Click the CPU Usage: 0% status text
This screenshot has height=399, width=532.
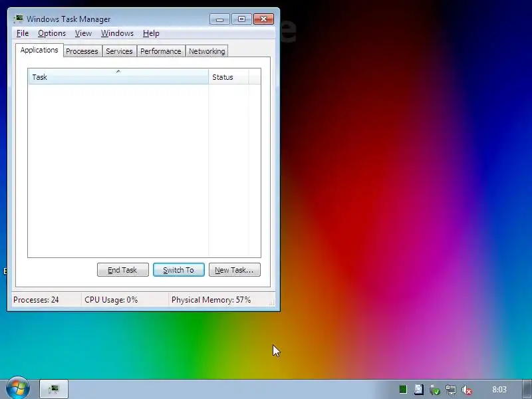(111, 300)
